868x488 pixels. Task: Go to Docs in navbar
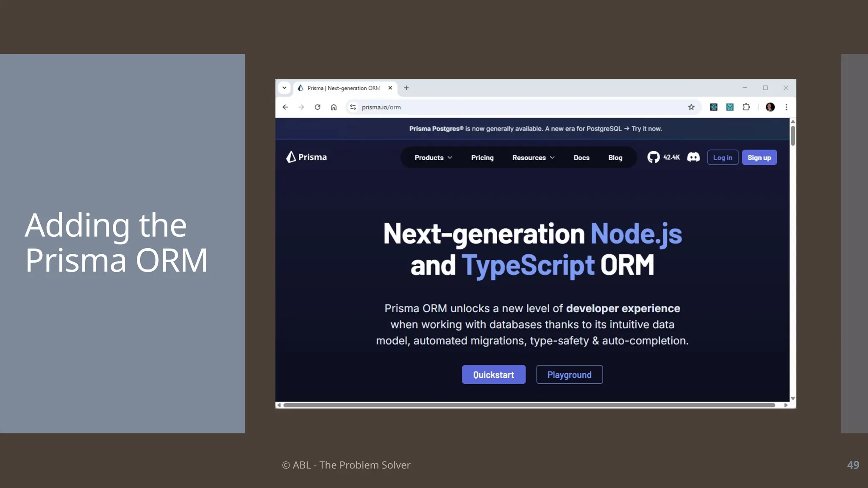(581, 158)
